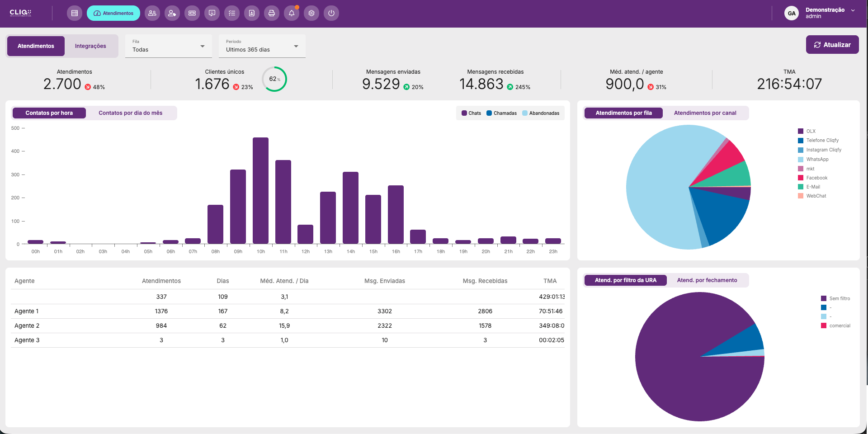Select Atendimentos por fila tab
Image resolution: width=868 pixels, height=434 pixels.
(x=623, y=113)
